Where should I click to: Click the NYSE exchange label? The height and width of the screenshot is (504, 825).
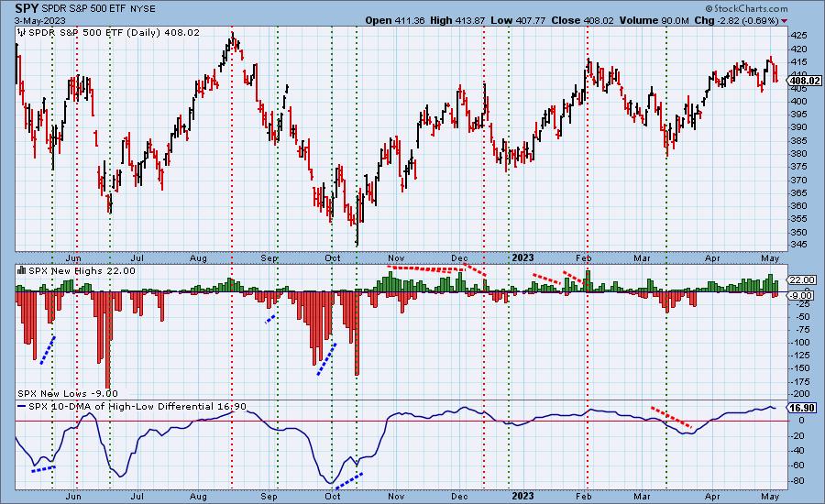pyautogui.click(x=144, y=8)
